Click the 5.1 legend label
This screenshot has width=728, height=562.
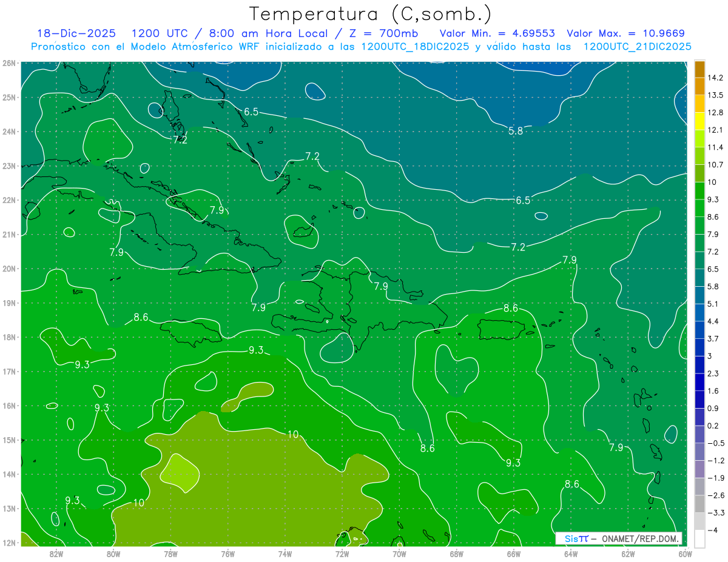tap(713, 304)
